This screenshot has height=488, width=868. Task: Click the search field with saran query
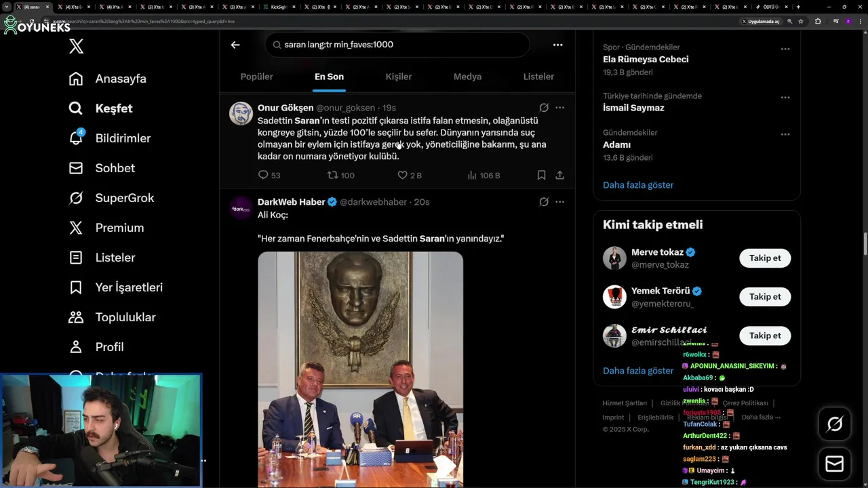point(397,45)
